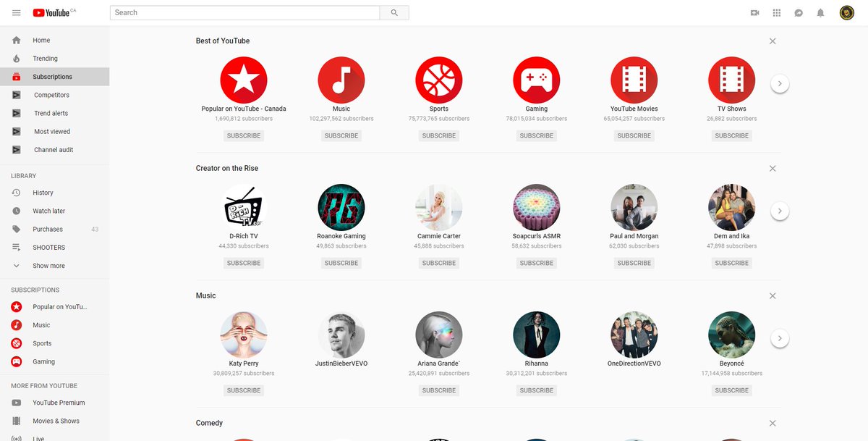
Task: Open the Cammie Carter channel thumbnail
Action: [439, 207]
